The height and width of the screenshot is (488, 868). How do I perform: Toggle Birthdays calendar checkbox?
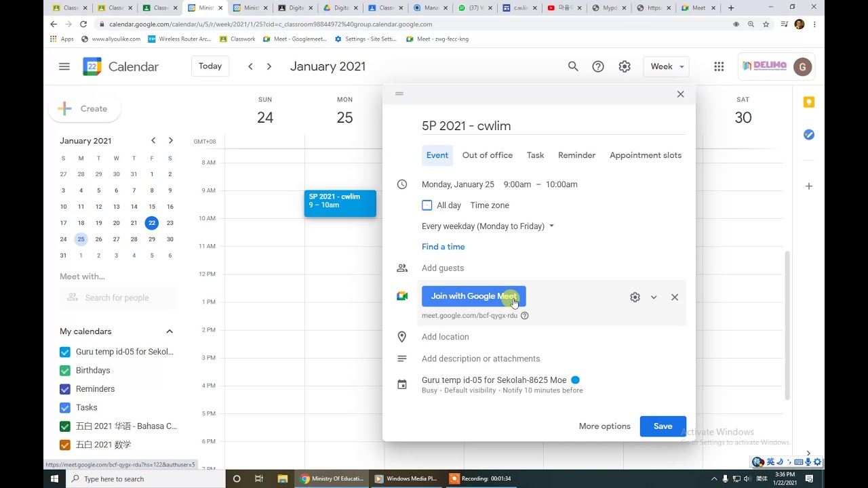pyautogui.click(x=65, y=370)
